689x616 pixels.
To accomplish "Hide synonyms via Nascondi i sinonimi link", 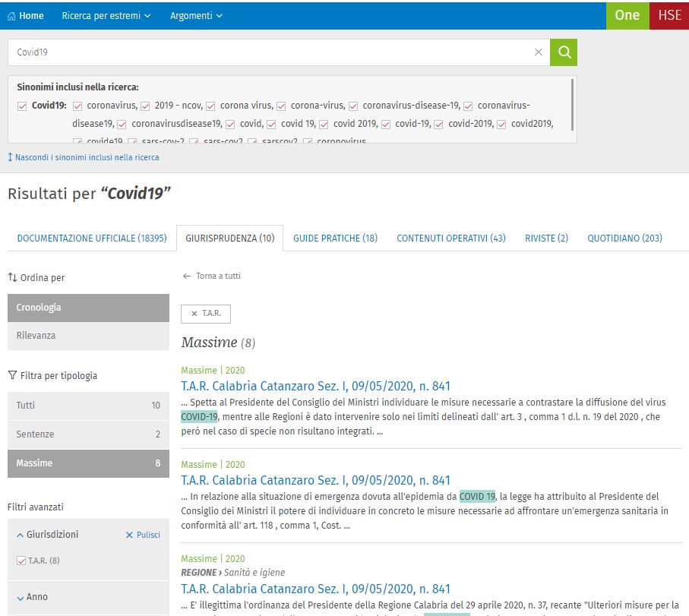I will click(84, 157).
